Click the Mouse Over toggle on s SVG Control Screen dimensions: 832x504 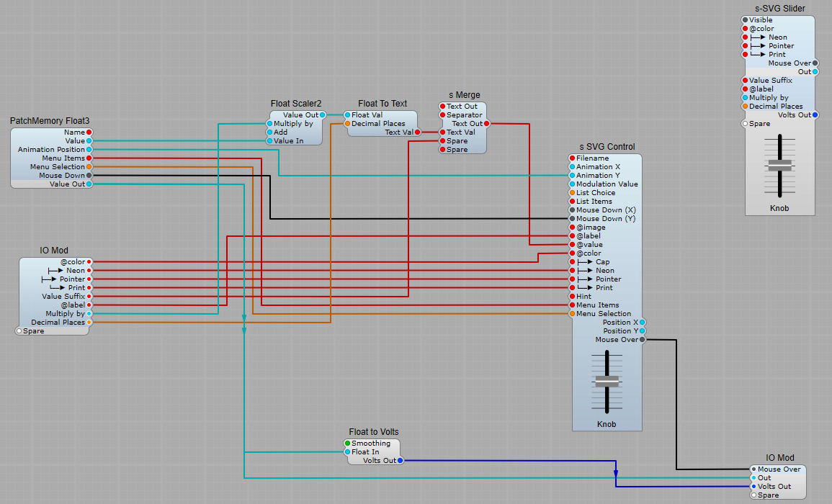pyautogui.click(x=642, y=339)
